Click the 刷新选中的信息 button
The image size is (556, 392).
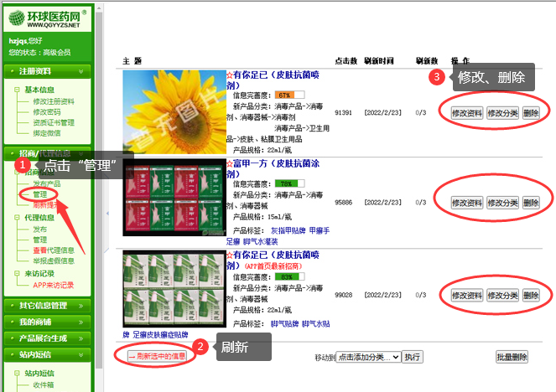(156, 355)
